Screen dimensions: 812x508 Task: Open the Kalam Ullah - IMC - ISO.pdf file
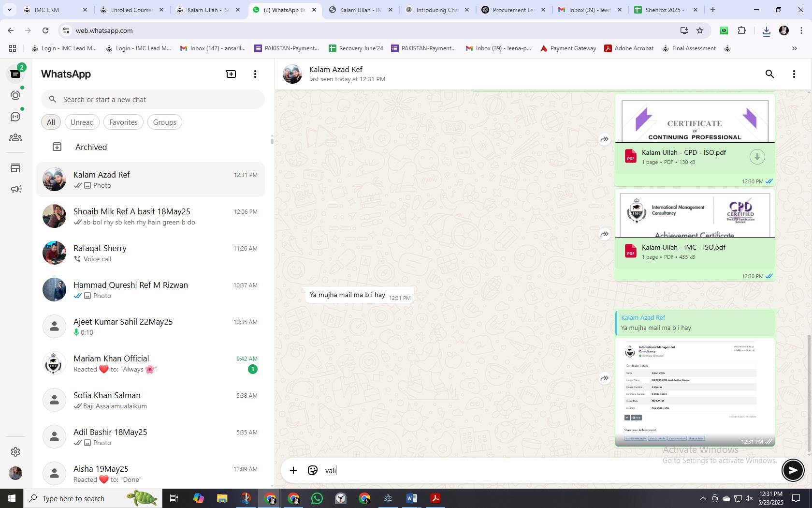[695, 252]
